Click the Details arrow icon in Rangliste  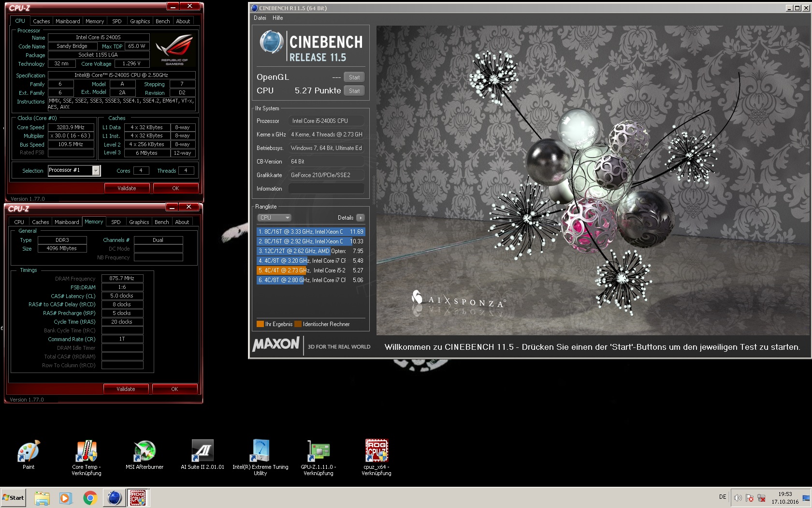(361, 218)
